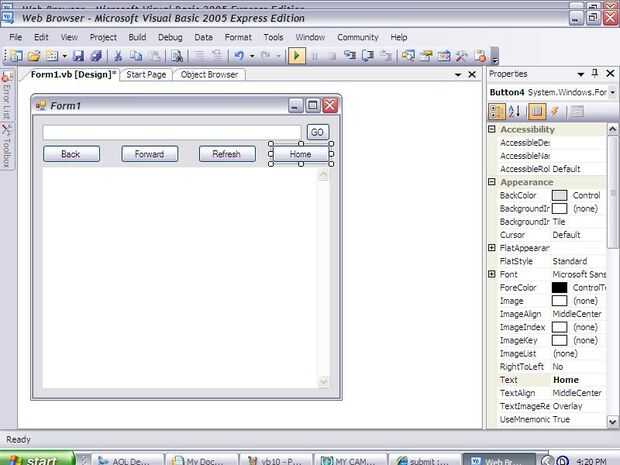
Task: Click the Add New Item toolbar icon
Action: tap(52, 56)
